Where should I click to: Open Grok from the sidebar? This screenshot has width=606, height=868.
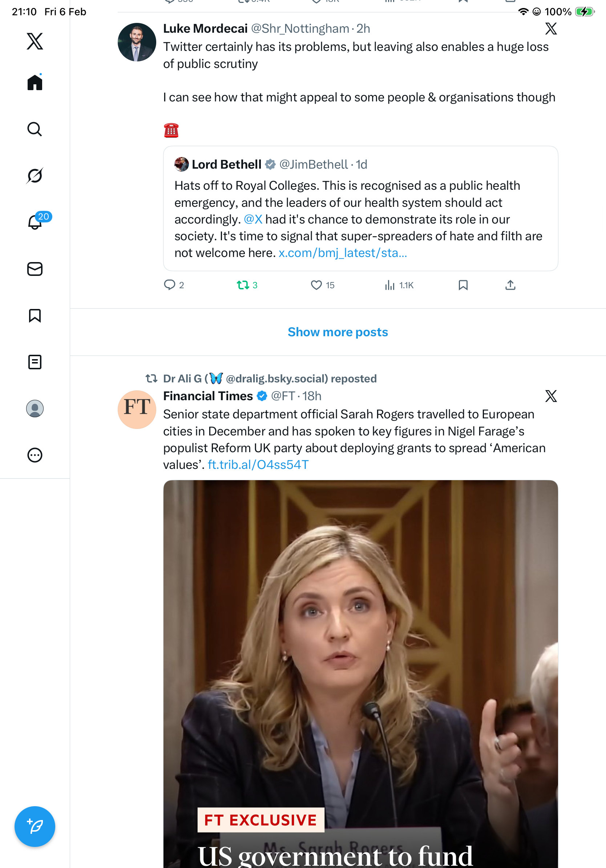click(35, 176)
